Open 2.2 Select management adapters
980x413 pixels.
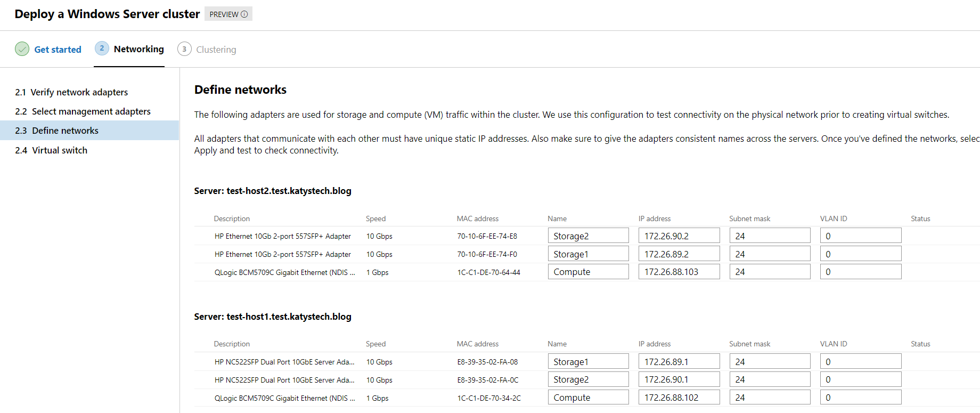click(x=83, y=111)
